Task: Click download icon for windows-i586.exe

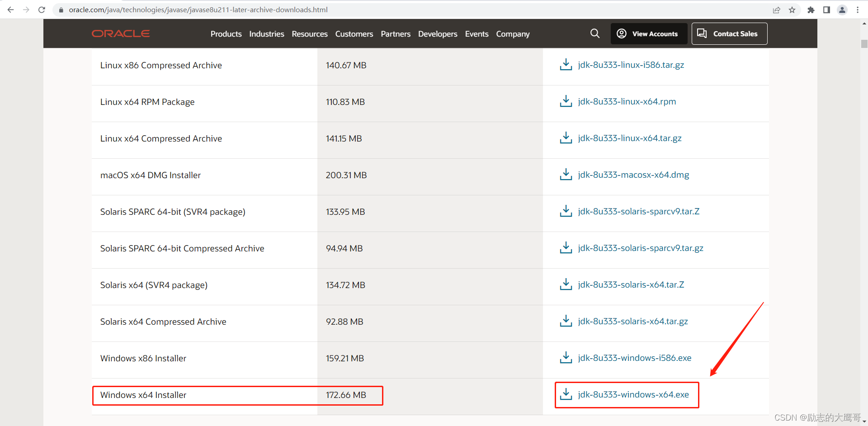Action: click(x=566, y=358)
